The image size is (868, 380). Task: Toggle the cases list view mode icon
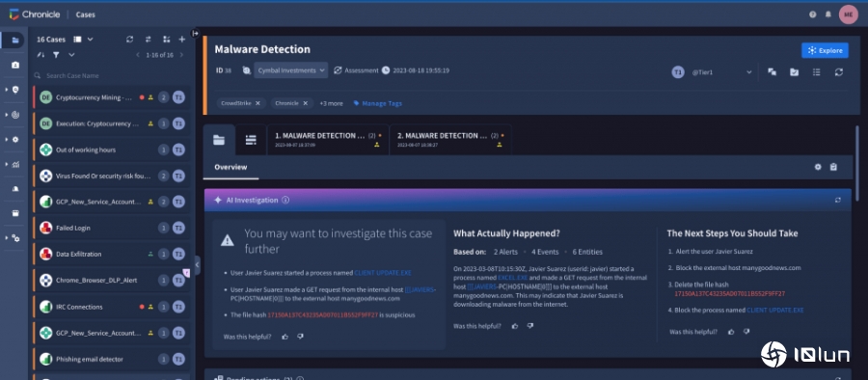pos(78,40)
